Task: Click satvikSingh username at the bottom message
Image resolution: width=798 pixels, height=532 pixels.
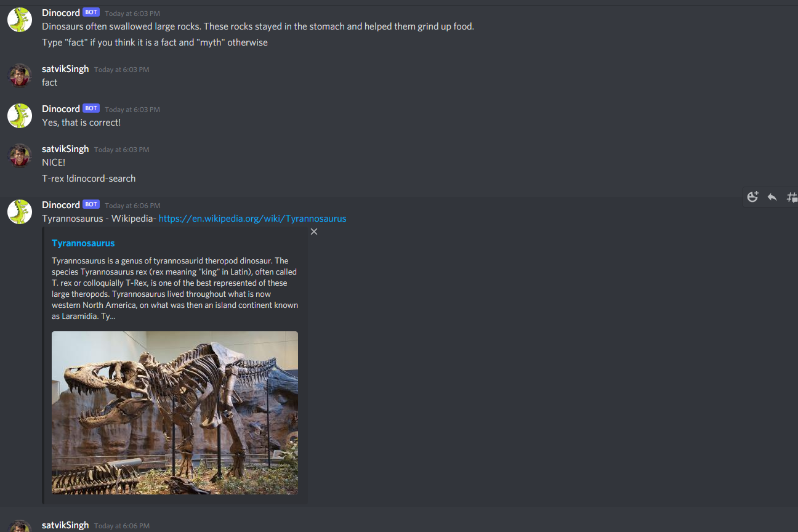Action: [65, 525]
